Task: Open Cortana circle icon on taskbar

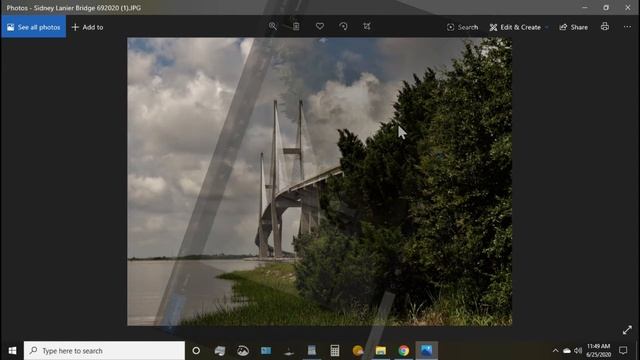Action: coord(196,351)
